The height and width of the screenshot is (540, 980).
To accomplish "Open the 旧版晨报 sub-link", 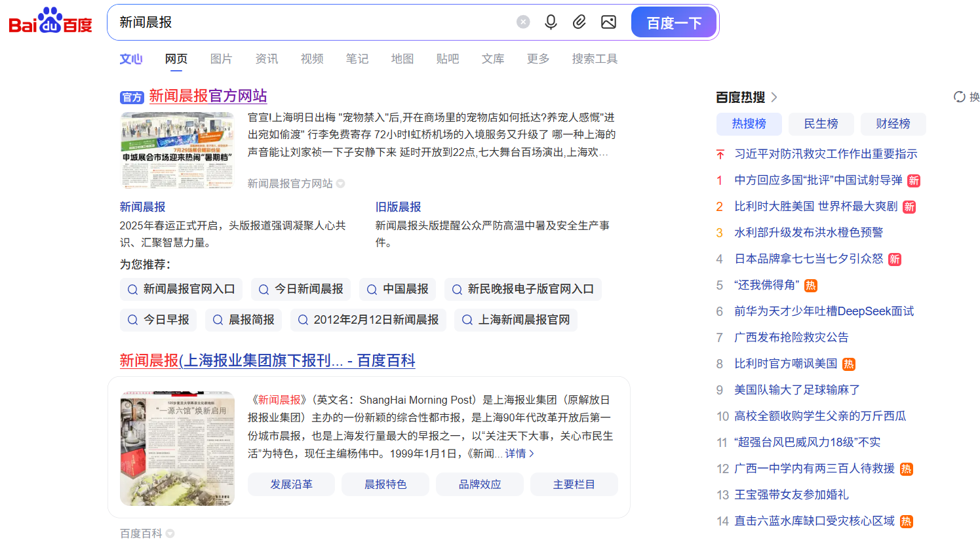I will [398, 207].
